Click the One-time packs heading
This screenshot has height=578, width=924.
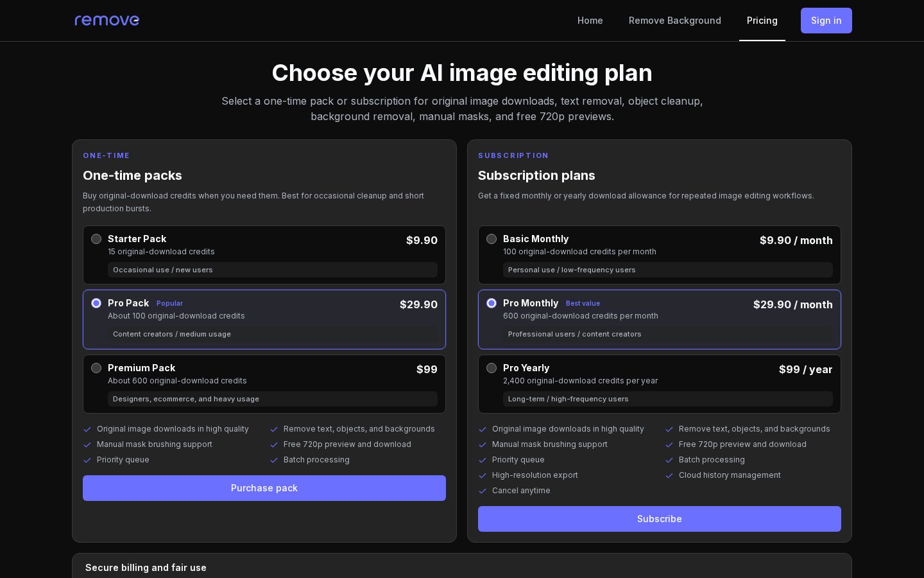click(x=132, y=175)
